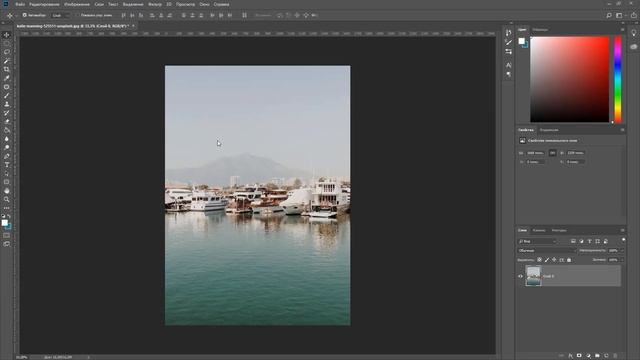This screenshot has width=640, height=360.
Task: Delete layer with the trash icon
Action: click(x=616, y=356)
